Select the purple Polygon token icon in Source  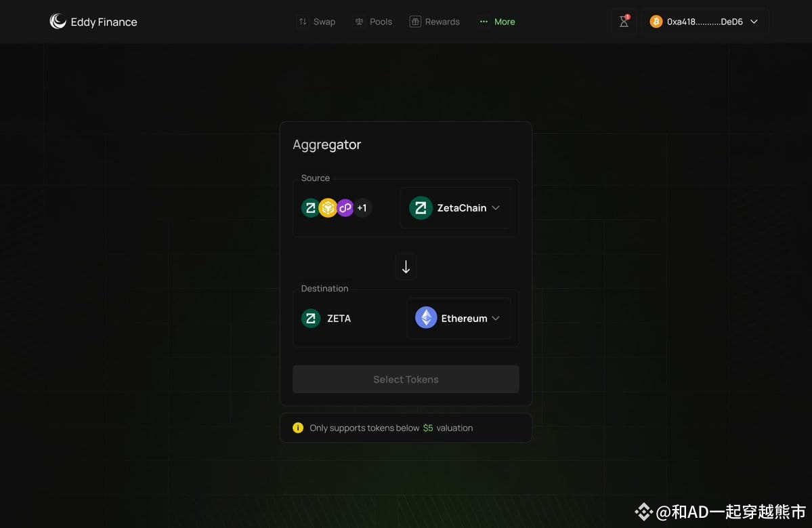click(345, 208)
